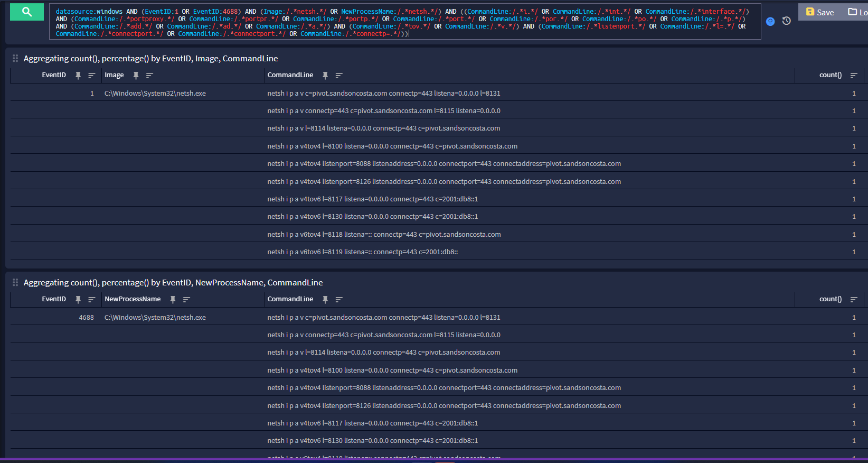Grab the drag handle of the NewProcessName aggregation panel
Viewport: 868px width, 463px height.
click(x=15, y=282)
